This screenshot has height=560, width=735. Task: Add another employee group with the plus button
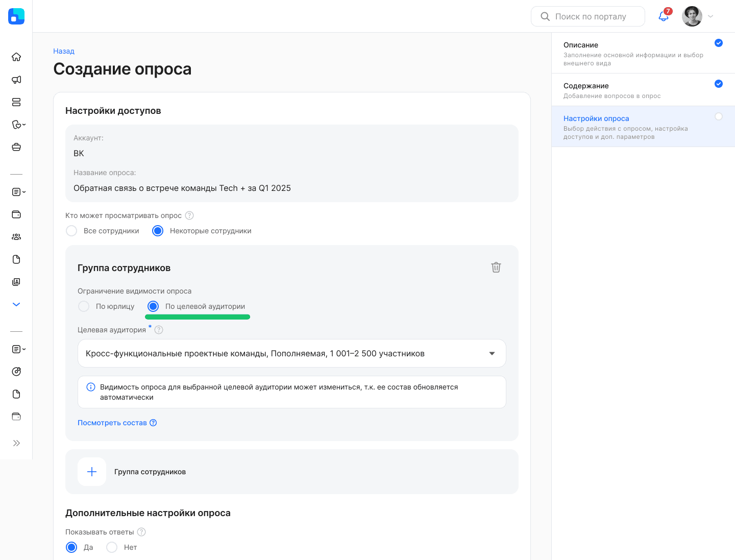(x=92, y=472)
